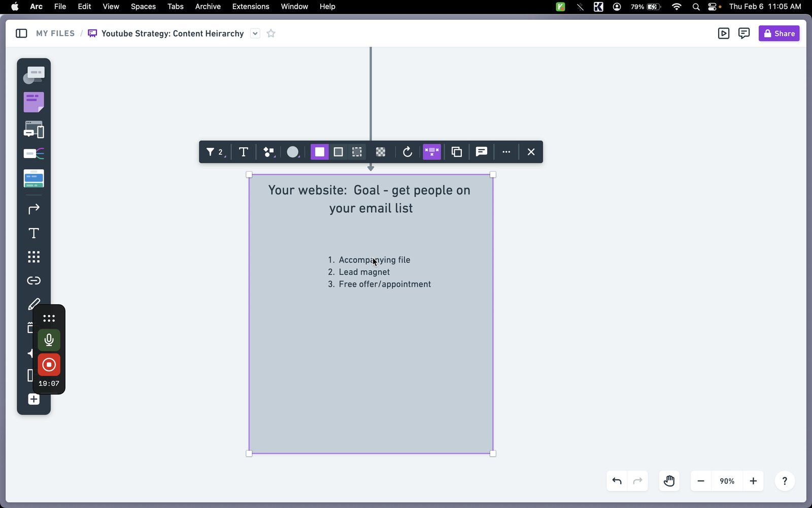Open the board title dropdown chevron
812x508 pixels.
(x=255, y=34)
